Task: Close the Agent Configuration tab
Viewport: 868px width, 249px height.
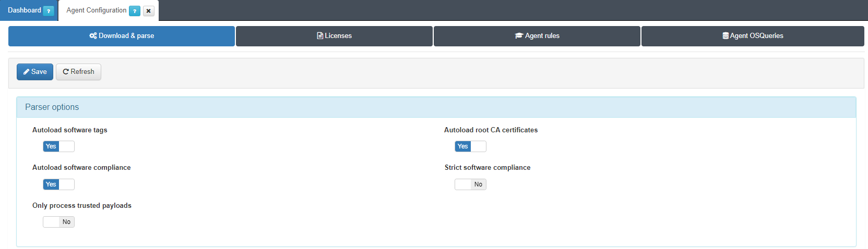Action: (x=149, y=11)
